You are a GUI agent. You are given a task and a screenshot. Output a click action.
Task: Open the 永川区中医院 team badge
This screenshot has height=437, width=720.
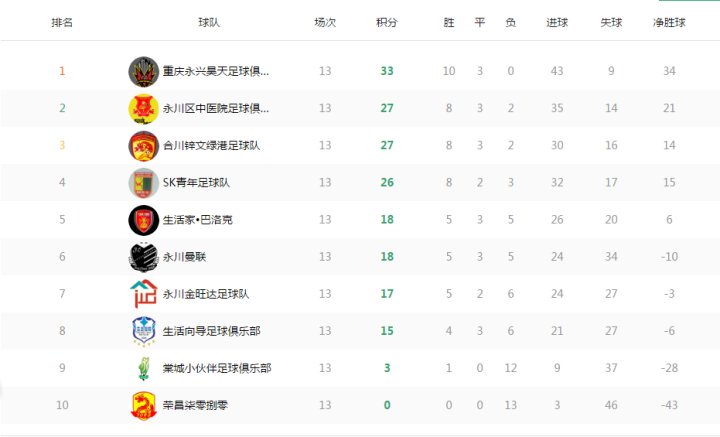pyautogui.click(x=143, y=109)
